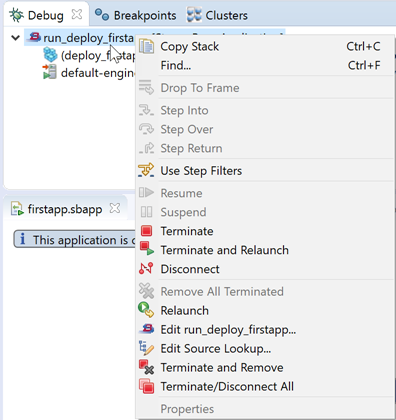Image resolution: width=396 pixels, height=420 pixels.
Task: Click the Edit Source Lookup pencil icon
Action: tap(146, 348)
